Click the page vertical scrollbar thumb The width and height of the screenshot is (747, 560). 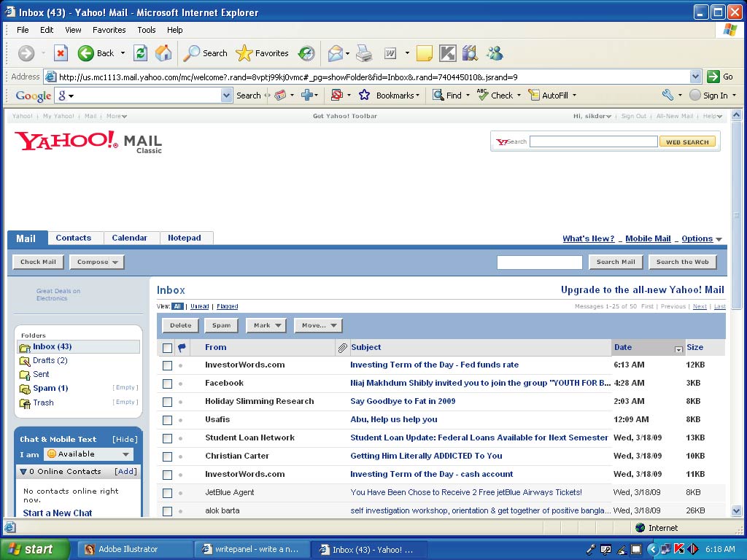pyautogui.click(x=737, y=215)
